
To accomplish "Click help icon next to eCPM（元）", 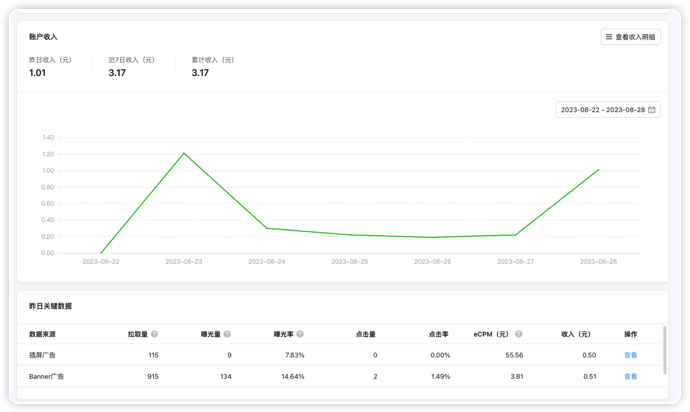I will pos(519,334).
